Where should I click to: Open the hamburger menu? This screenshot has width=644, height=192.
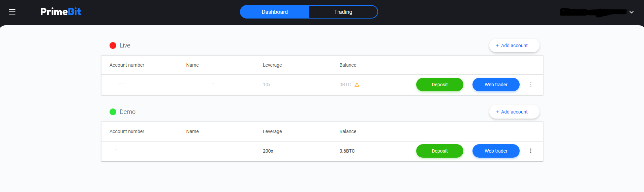pyautogui.click(x=12, y=12)
